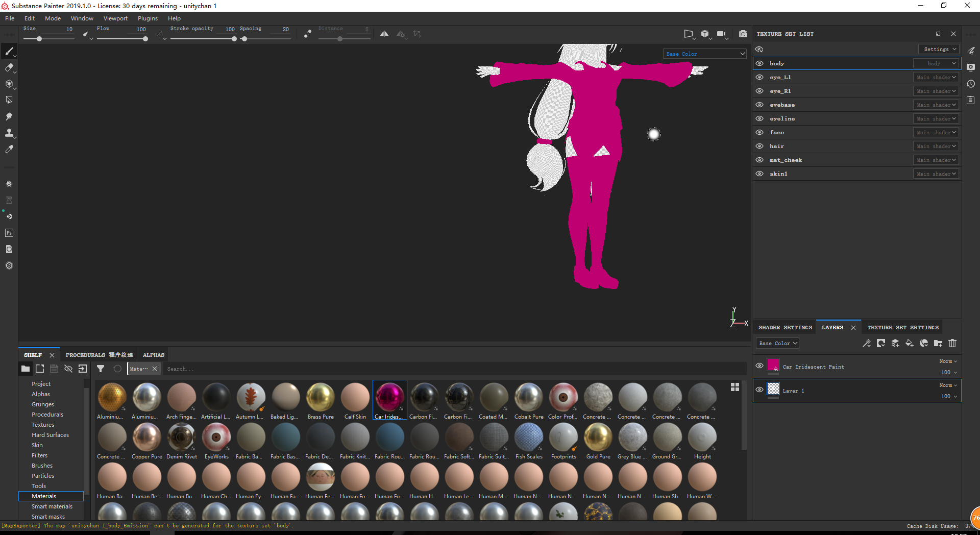The width and height of the screenshot is (980, 535).
Task: Open the Smart materials shelf category
Action: 52,506
